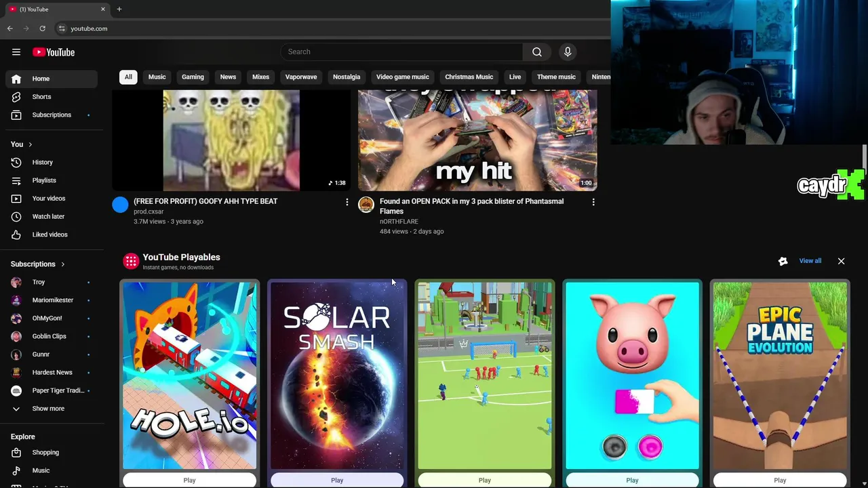Click the YouTube Playables grid icon
This screenshot has width=868, height=488.
point(131,261)
